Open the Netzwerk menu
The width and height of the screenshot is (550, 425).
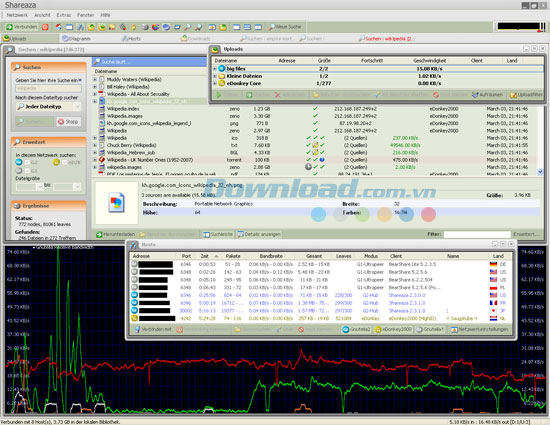[x=17, y=15]
